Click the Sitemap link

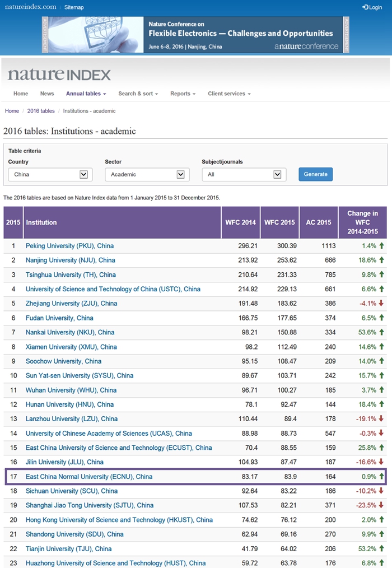click(x=74, y=7)
